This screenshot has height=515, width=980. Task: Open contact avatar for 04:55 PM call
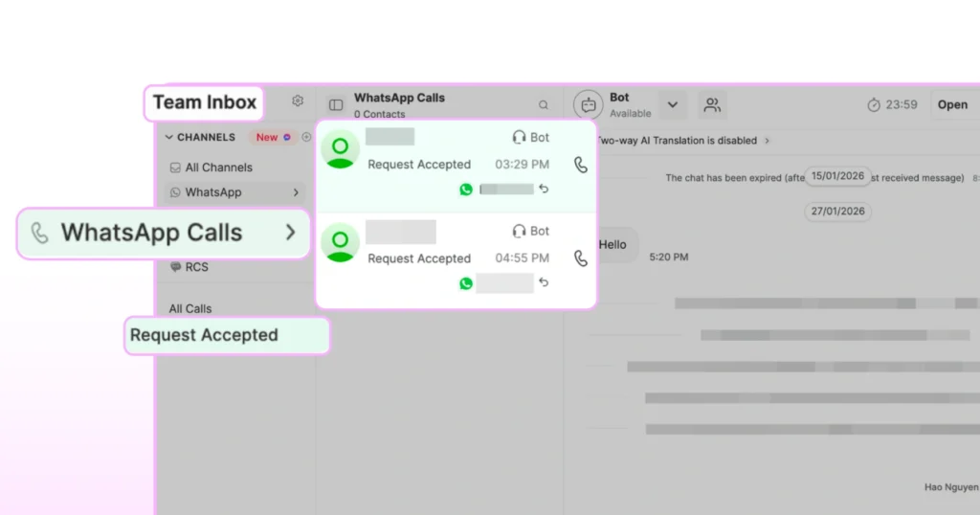coord(340,242)
